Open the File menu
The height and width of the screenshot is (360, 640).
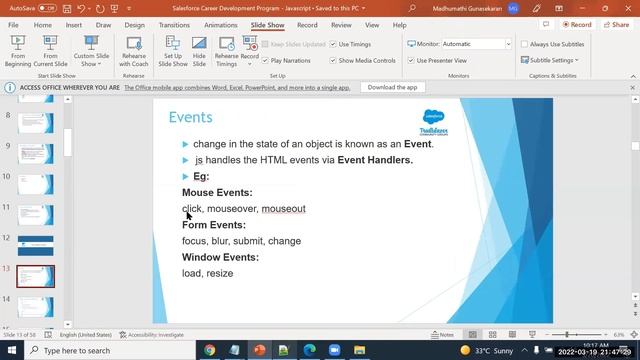(13, 25)
